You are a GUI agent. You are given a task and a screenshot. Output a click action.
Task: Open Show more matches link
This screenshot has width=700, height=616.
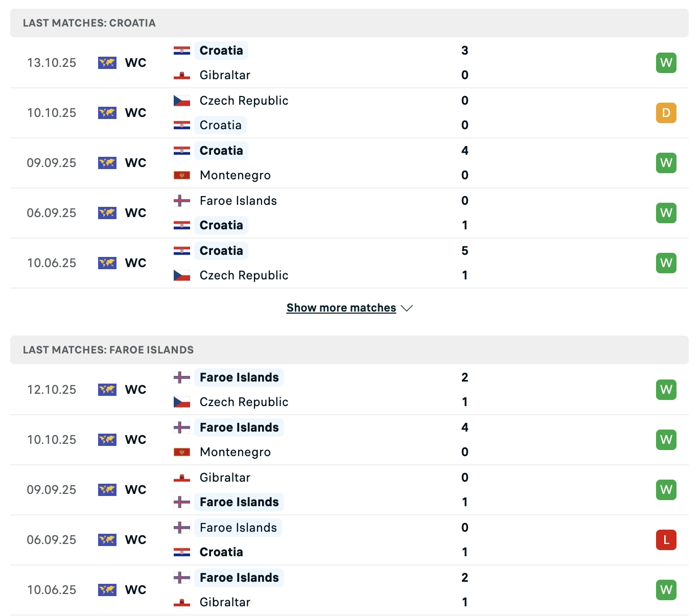pos(341,308)
